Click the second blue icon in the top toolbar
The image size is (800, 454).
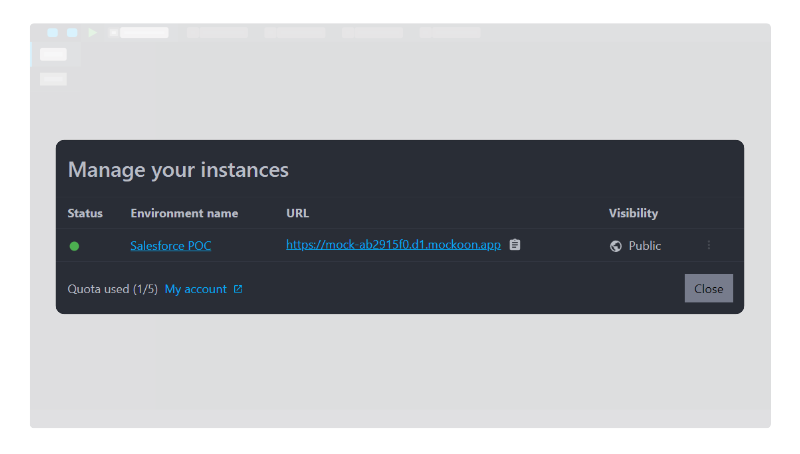(x=72, y=32)
